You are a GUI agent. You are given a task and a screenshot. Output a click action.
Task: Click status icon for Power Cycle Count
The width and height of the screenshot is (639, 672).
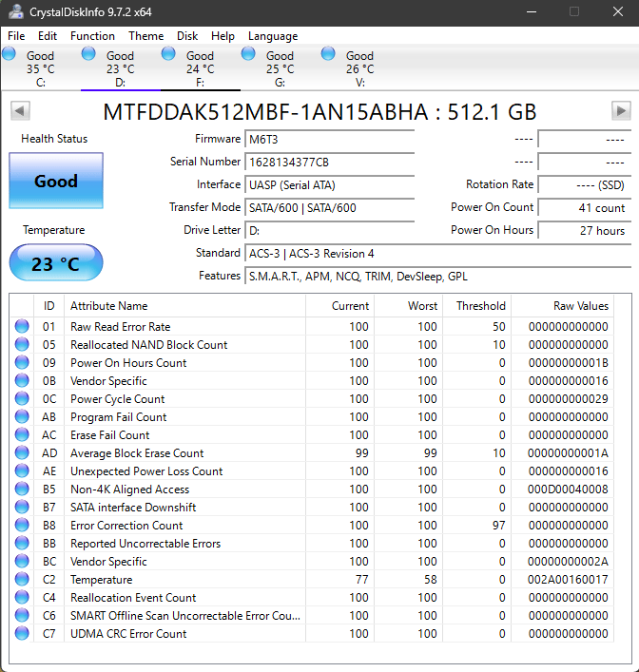coord(22,398)
